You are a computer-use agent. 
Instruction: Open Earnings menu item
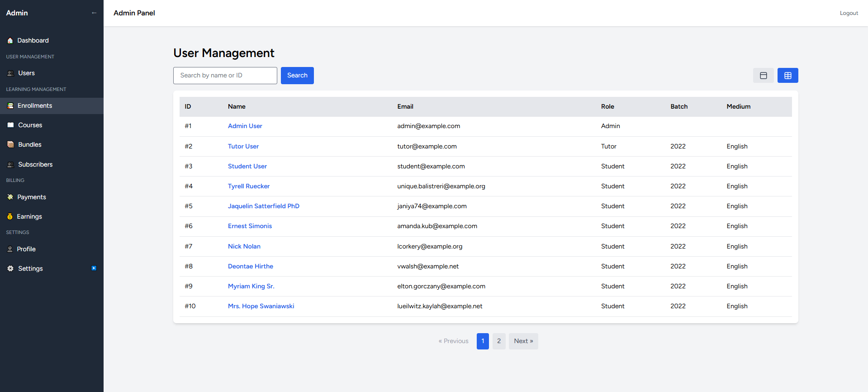click(x=52, y=217)
